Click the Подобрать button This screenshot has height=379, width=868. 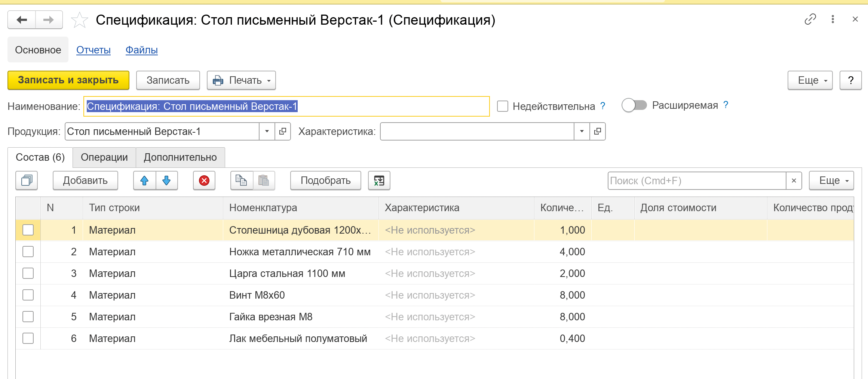[x=326, y=181]
